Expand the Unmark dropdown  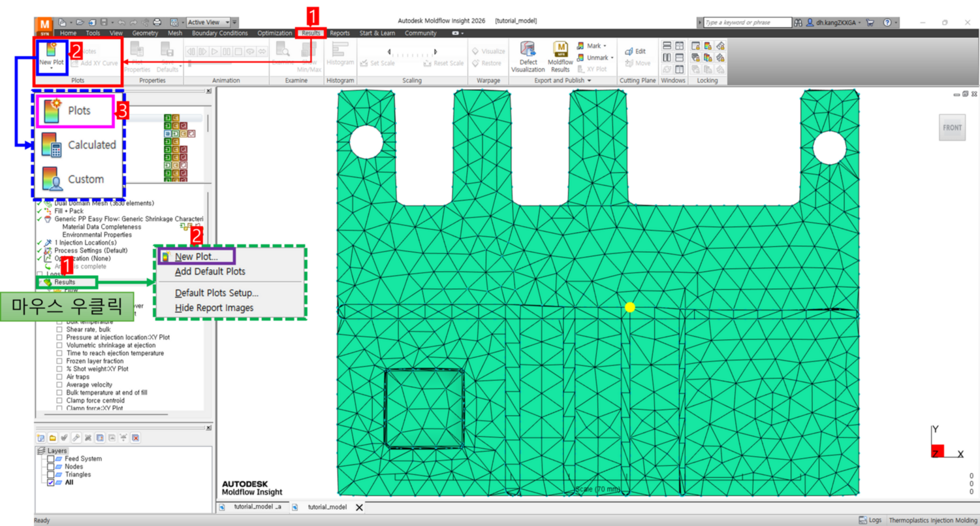pyautogui.click(x=611, y=58)
